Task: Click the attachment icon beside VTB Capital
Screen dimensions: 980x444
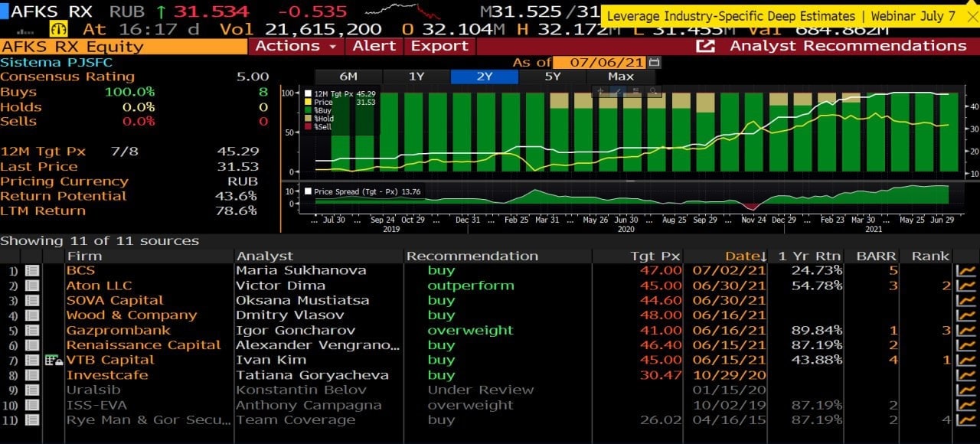Action: point(54,361)
